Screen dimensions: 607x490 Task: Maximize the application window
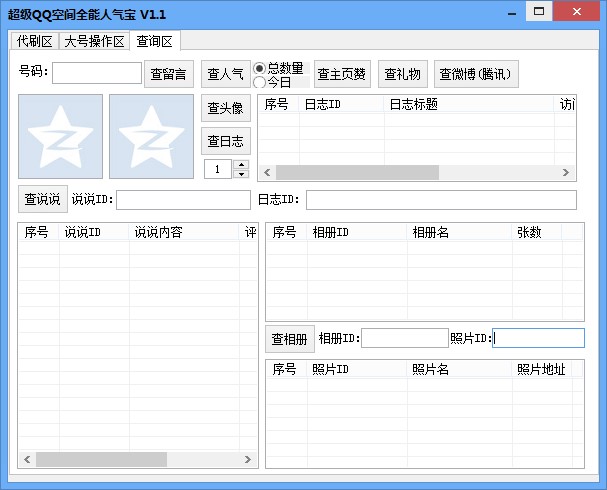tap(538, 11)
